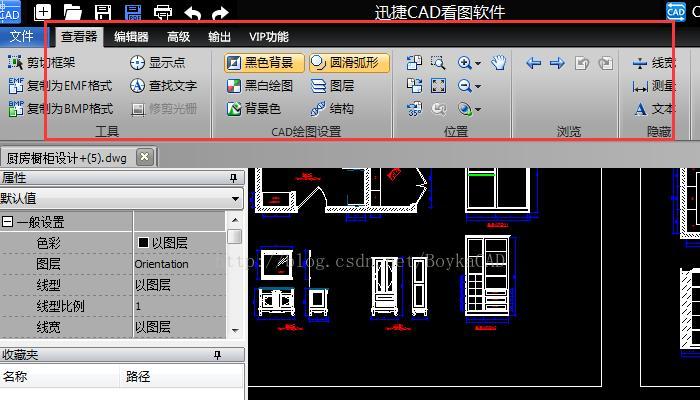Click the rotate 35° view icon
Image resolution: width=700 pixels, height=400 pixels.
[414, 109]
